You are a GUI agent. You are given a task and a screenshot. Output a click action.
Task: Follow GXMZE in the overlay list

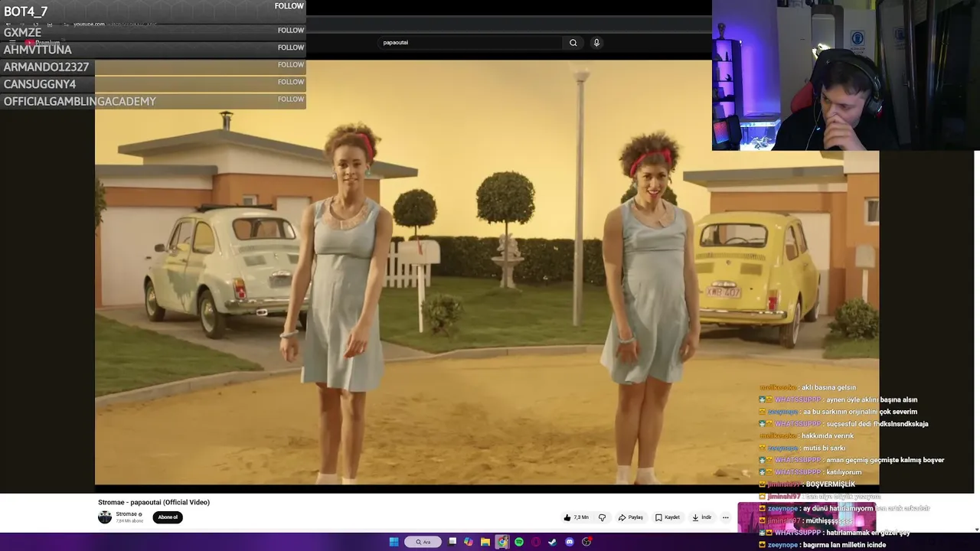coord(291,31)
